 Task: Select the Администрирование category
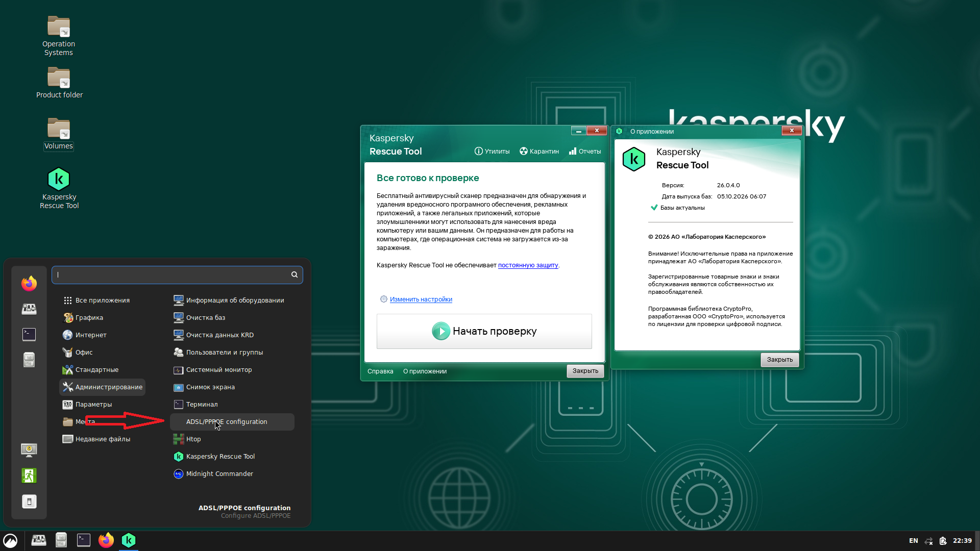point(103,387)
